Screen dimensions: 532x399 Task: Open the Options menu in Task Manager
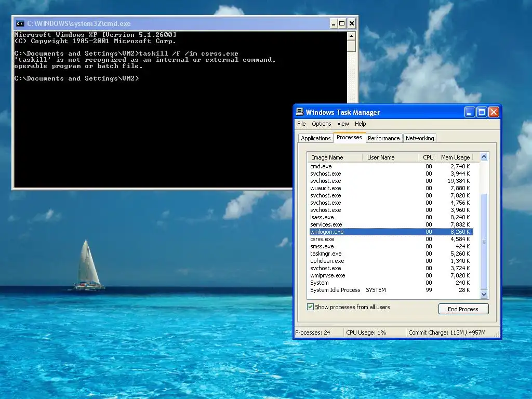pos(321,124)
